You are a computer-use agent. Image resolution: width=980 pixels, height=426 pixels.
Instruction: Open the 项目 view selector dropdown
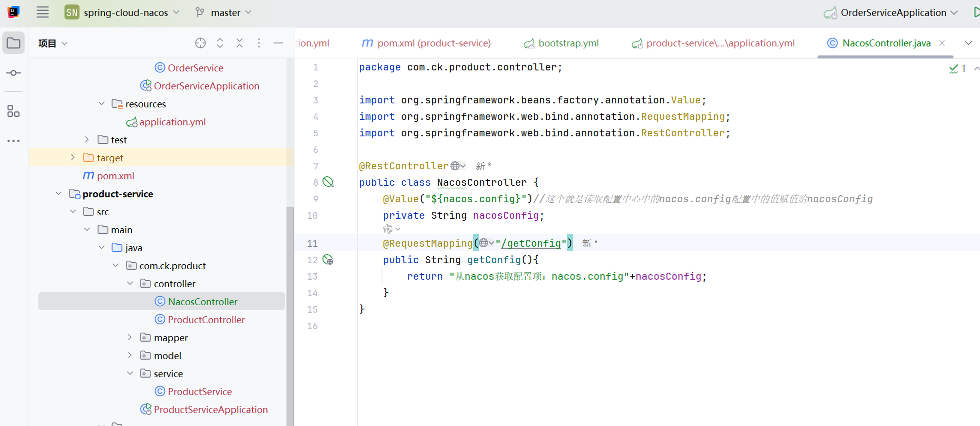(52, 43)
